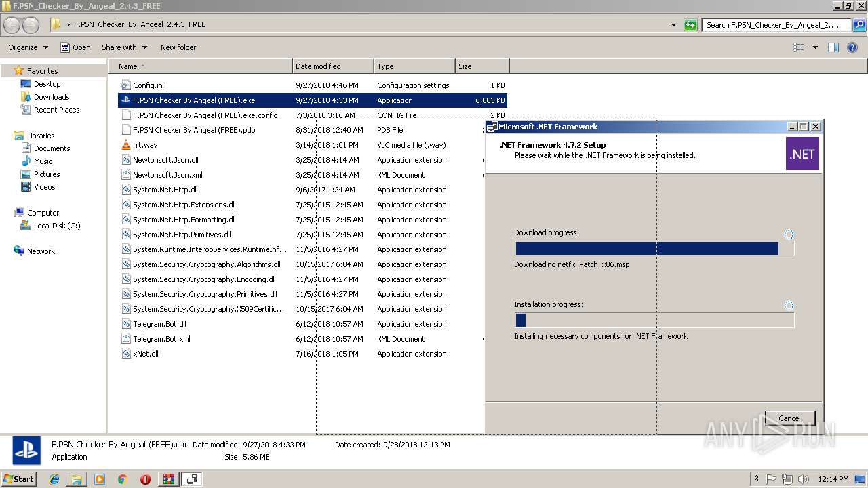Open Internet Explorer from the taskbar

pyautogui.click(x=54, y=479)
